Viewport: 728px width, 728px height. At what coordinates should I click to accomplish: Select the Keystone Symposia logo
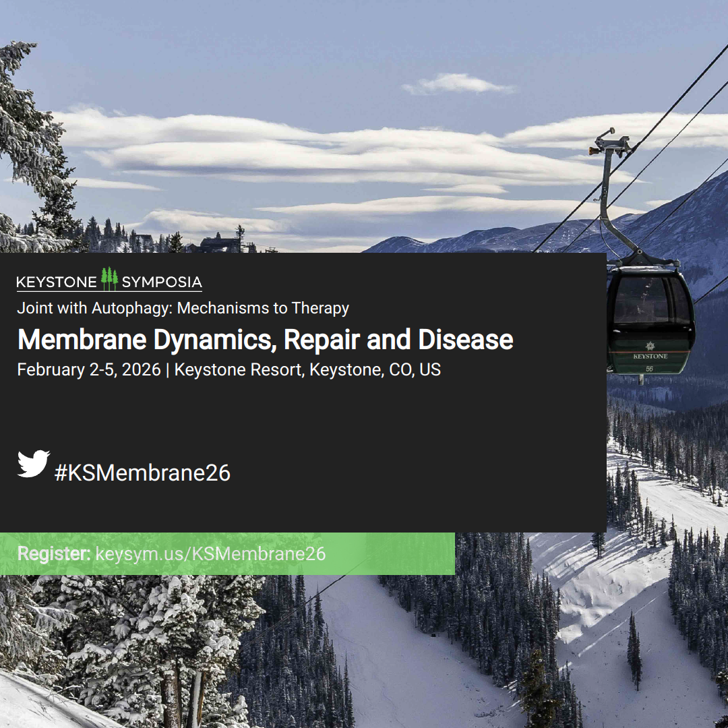point(109,280)
